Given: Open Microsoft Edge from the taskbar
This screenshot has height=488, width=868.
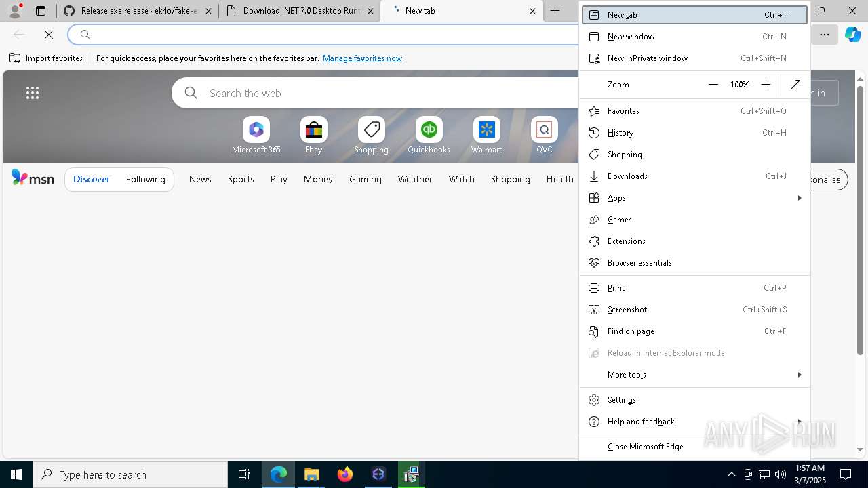Looking at the screenshot, I should [x=279, y=474].
